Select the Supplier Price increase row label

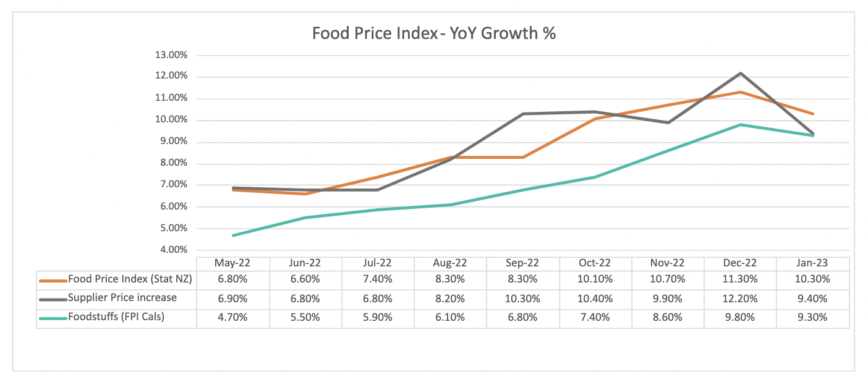[x=122, y=298]
